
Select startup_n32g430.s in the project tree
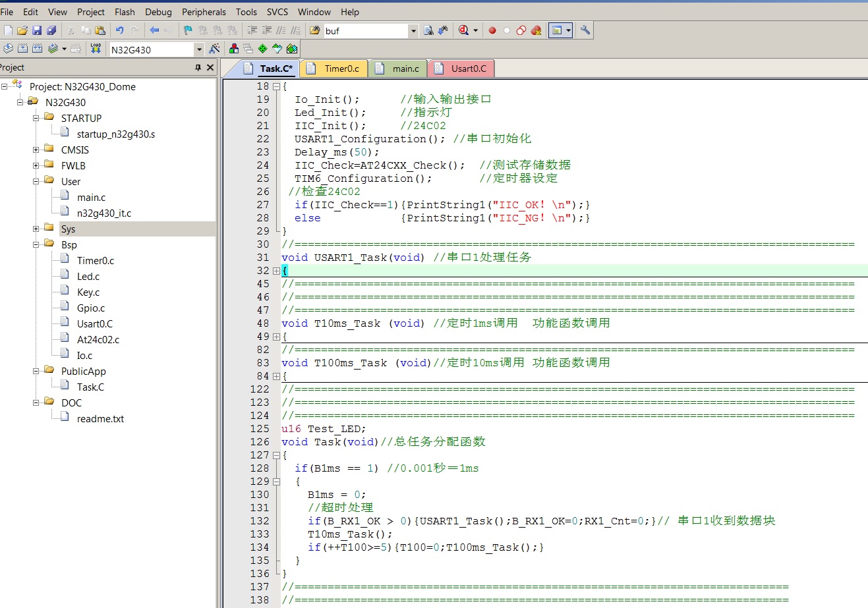coord(116,134)
